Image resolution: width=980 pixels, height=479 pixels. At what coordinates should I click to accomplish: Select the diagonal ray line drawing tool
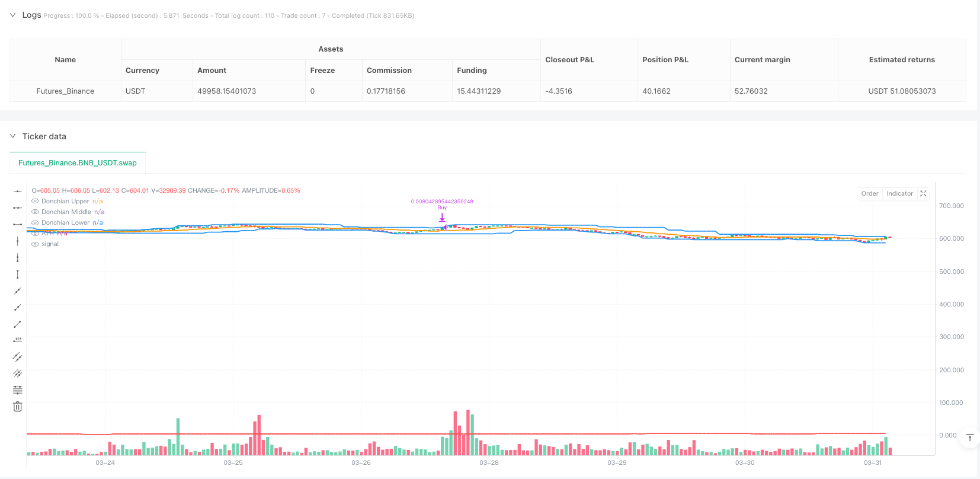pyautogui.click(x=18, y=307)
